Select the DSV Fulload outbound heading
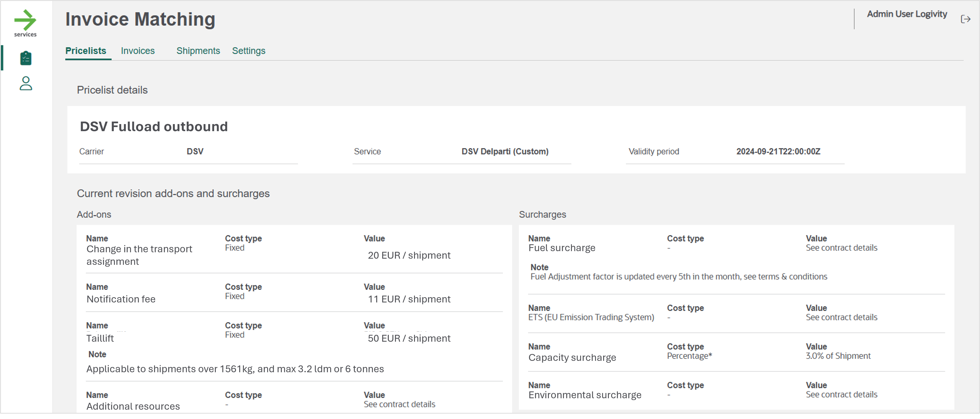The image size is (980, 419). click(x=154, y=126)
